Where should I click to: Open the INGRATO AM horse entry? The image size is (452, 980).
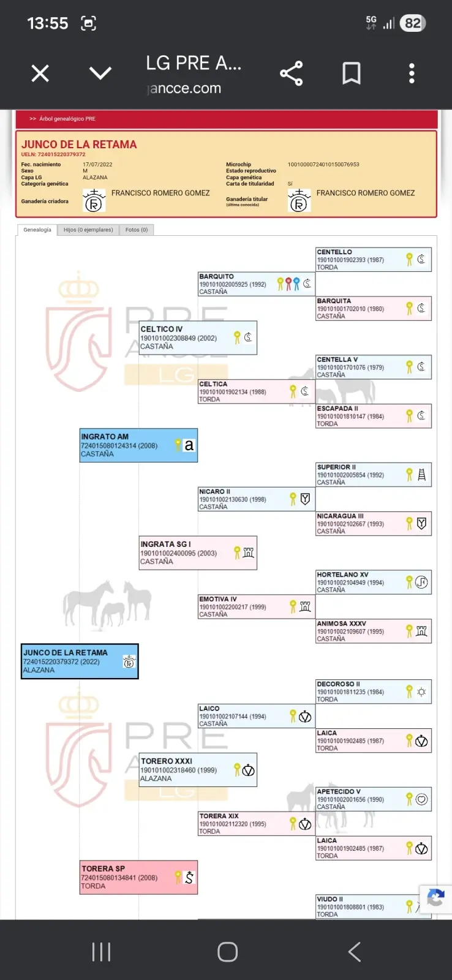[x=138, y=445]
